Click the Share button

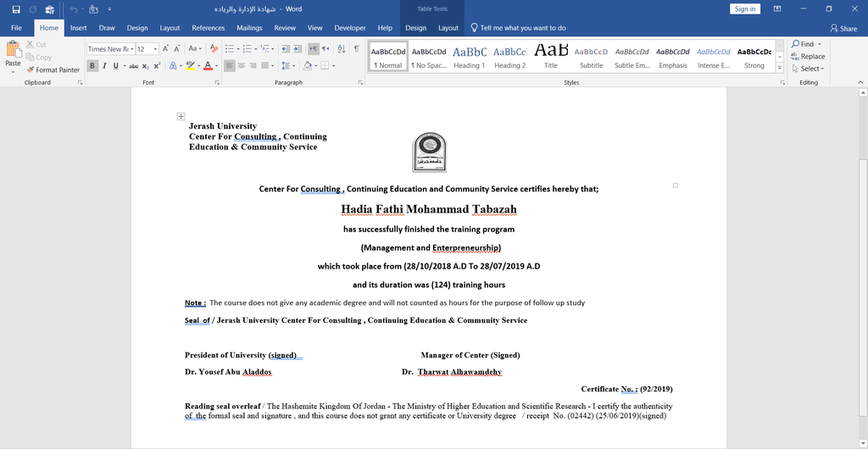[x=843, y=28]
